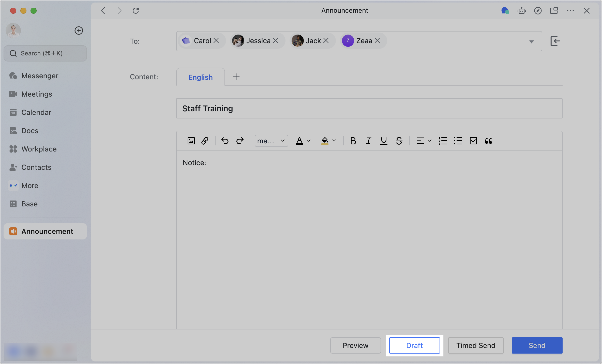Screen dimensions: 602x364
Task: Apply the font color A button
Action: pos(299,141)
